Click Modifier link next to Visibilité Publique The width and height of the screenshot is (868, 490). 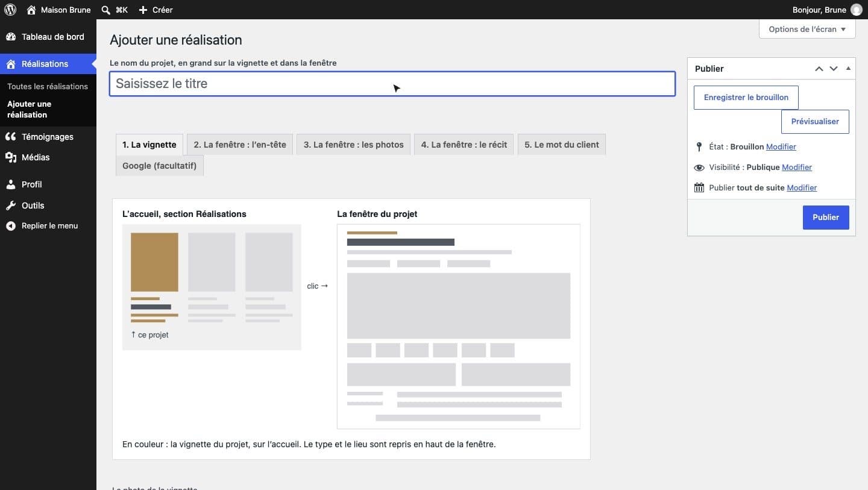pyautogui.click(x=797, y=167)
